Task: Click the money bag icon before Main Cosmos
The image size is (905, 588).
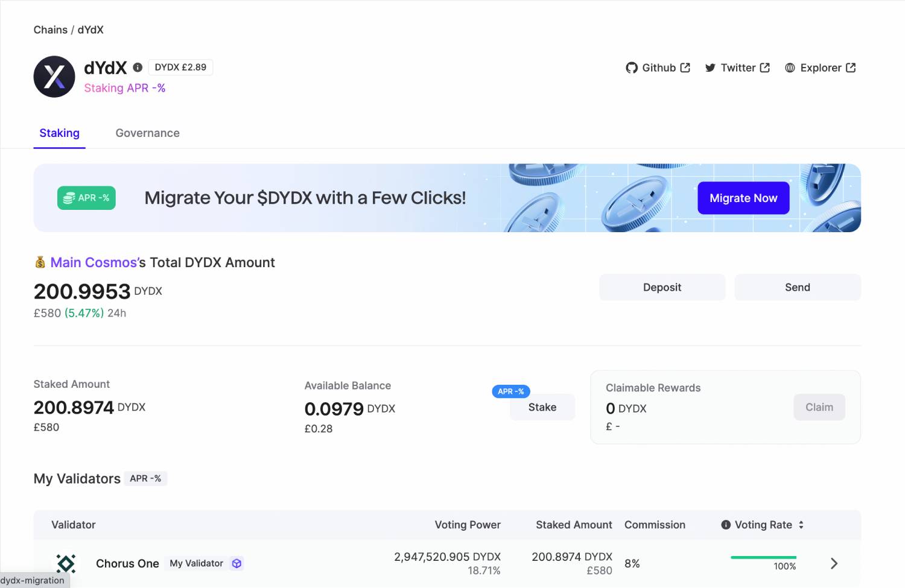Action: [40, 262]
